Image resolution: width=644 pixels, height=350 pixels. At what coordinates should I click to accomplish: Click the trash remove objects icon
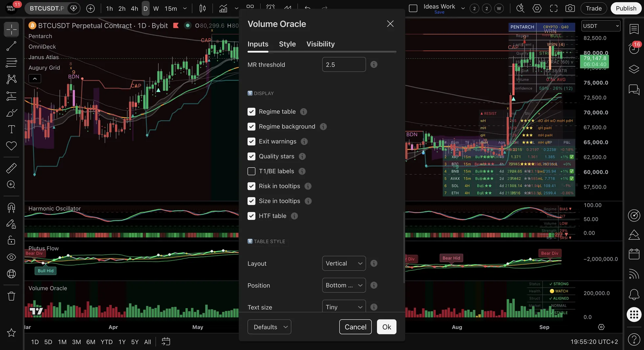pos(11,296)
